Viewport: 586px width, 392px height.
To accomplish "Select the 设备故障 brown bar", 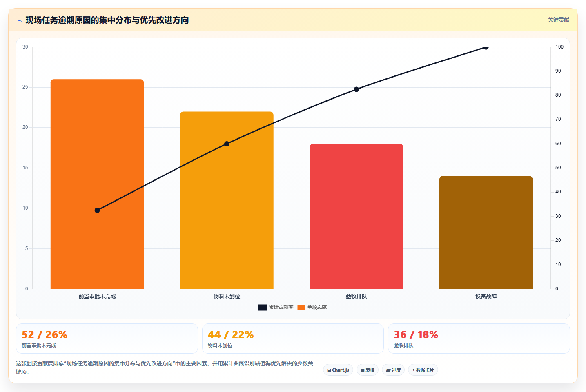I will (486, 233).
